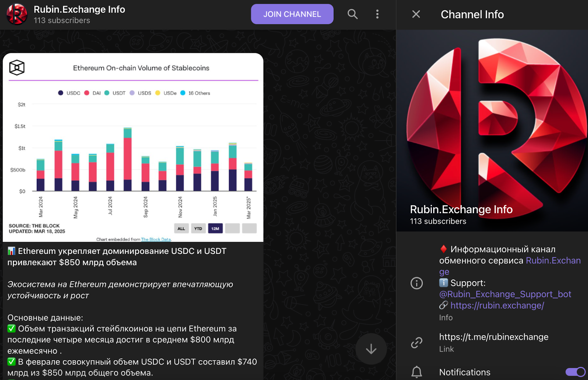588x380 pixels.
Task: Click the 'Channel Info' panel title
Action: (x=472, y=14)
